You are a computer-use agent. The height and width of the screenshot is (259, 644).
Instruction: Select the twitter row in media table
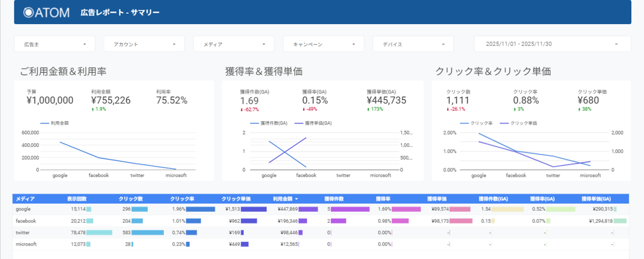[x=24, y=233]
